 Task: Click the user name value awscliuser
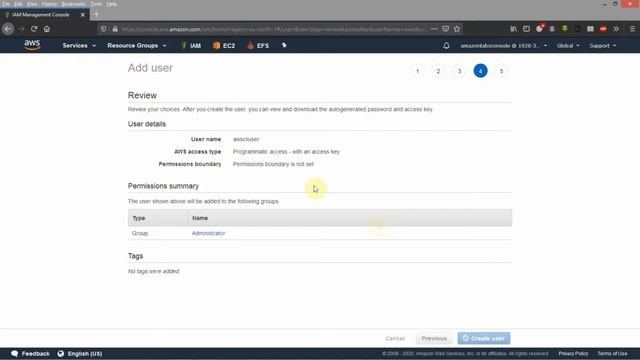pyautogui.click(x=246, y=139)
